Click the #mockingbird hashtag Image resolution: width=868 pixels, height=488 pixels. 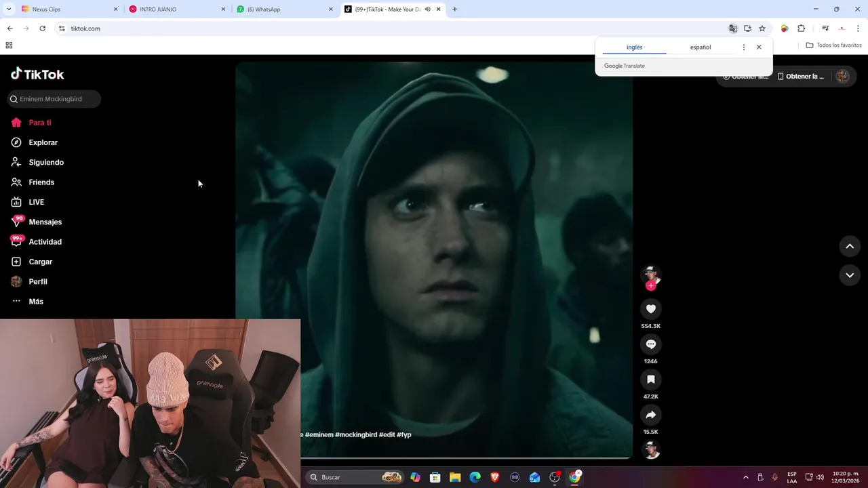356,434
